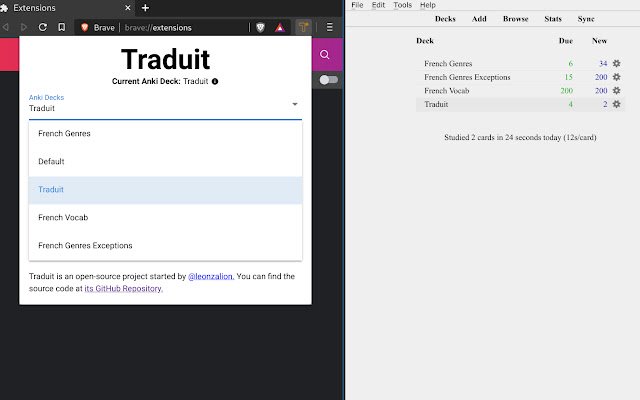This screenshot has width=640, height=400.
Task: Open Anki Tools menu
Action: click(402, 5)
